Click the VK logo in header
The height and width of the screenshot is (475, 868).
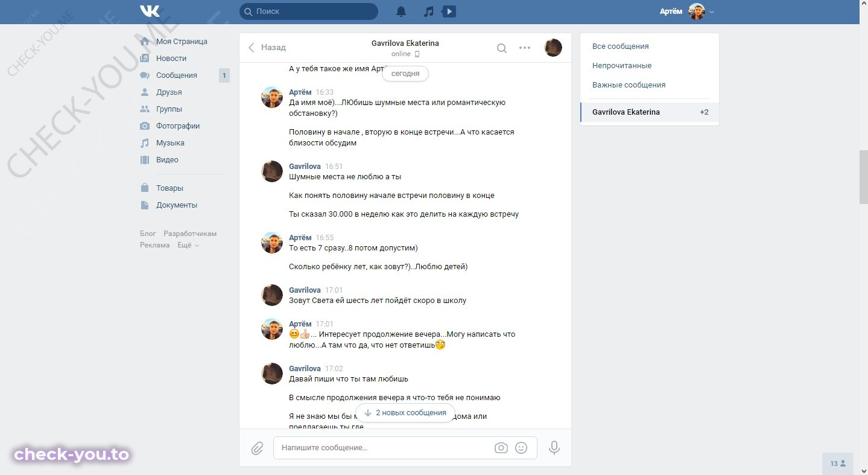click(x=149, y=11)
